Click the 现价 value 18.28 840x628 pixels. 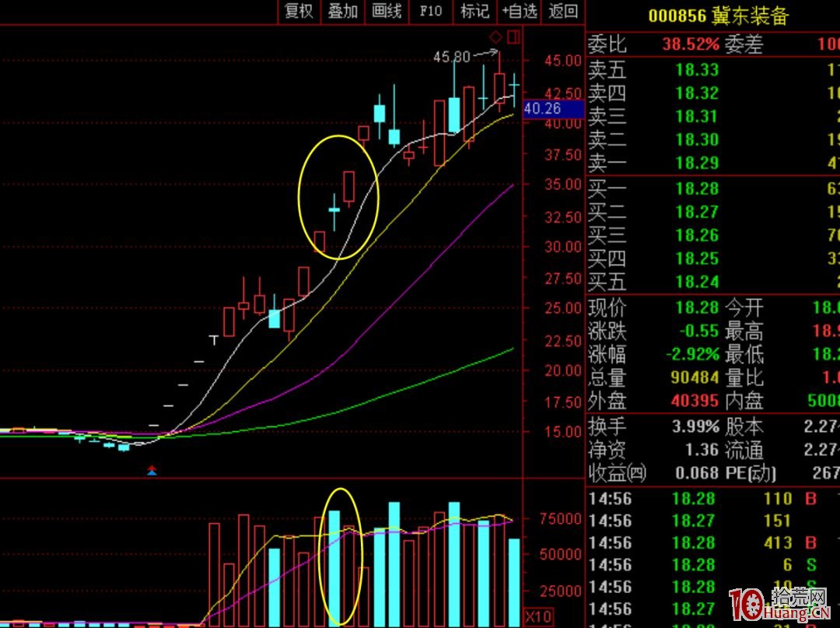pyautogui.click(x=696, y=307)
